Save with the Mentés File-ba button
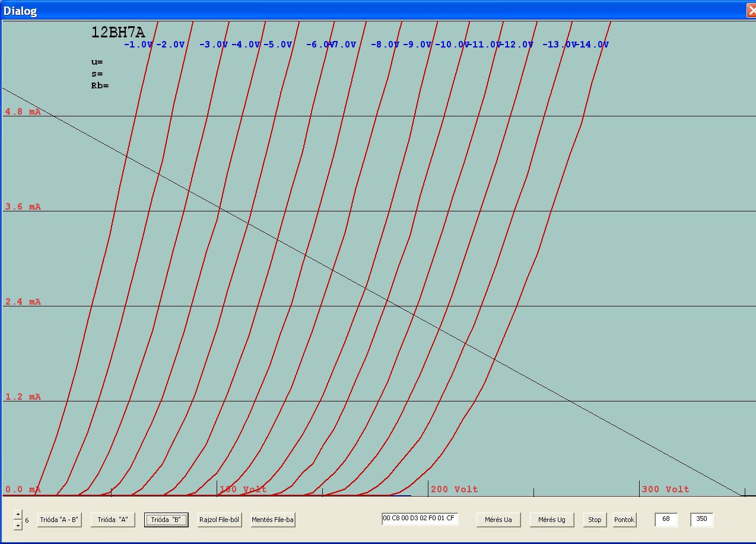This screenshot has height=544, width=756. coord(273,520)
